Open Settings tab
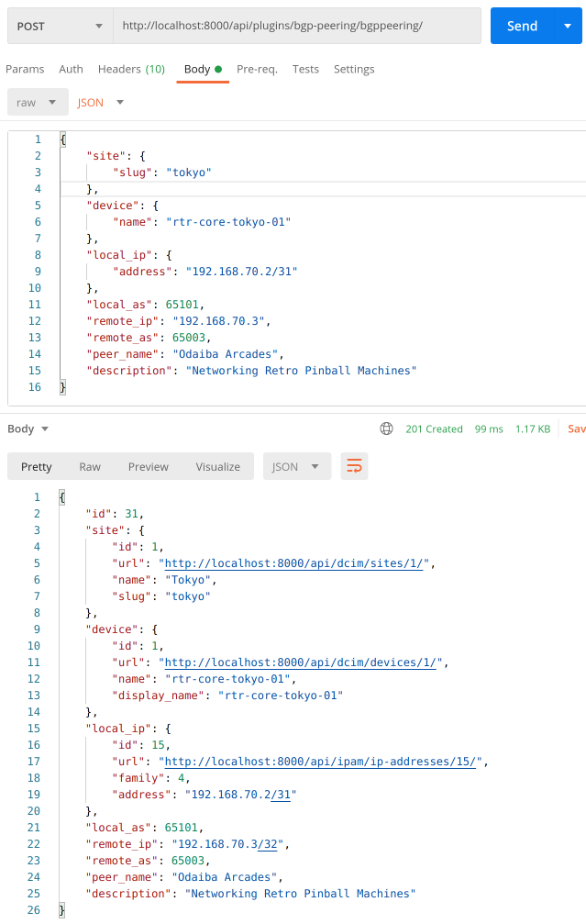 point(354,69)
